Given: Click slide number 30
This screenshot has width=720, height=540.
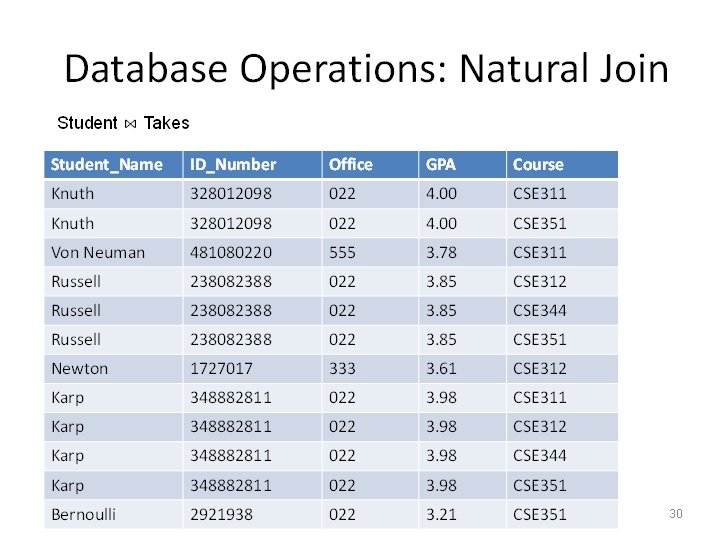Looking at the screenshot, I should [675, 514].
